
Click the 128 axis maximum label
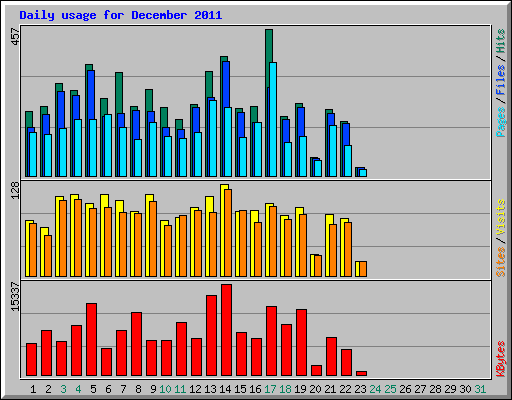(x=15, y=190)
